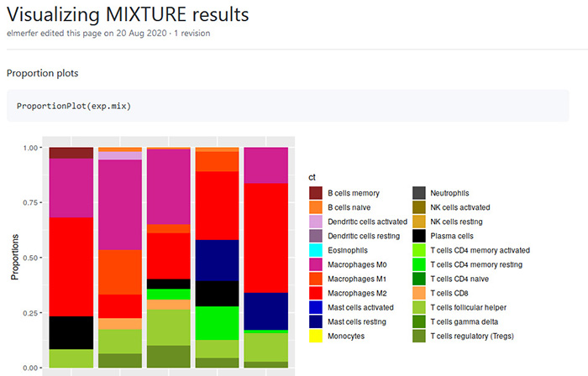Click the Neutrophils gray legend swatch
The width and height of the screenshot is (588, 376).
click(419, 193)
